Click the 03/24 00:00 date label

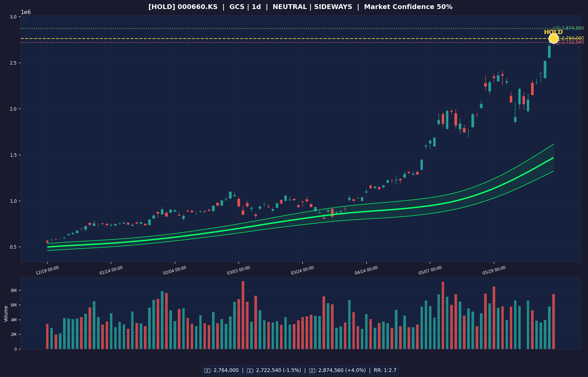pyautogui.click(x=302, y=271)
